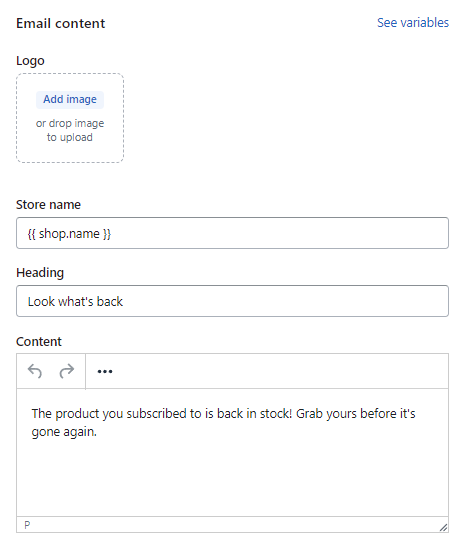This screenshot has height=543, width=464.
Task: Redo the content edit
Action: pyautogui.click(x=66, y=371)
